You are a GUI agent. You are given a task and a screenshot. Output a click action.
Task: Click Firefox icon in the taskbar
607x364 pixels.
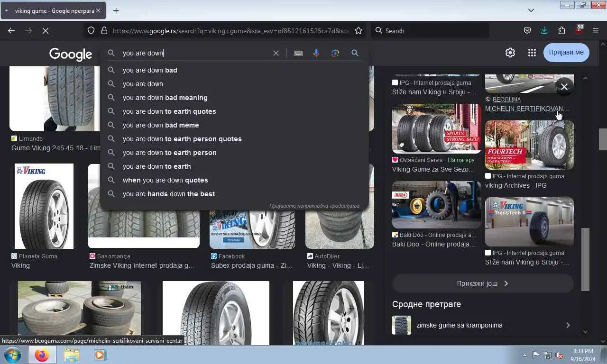[42, 355]
